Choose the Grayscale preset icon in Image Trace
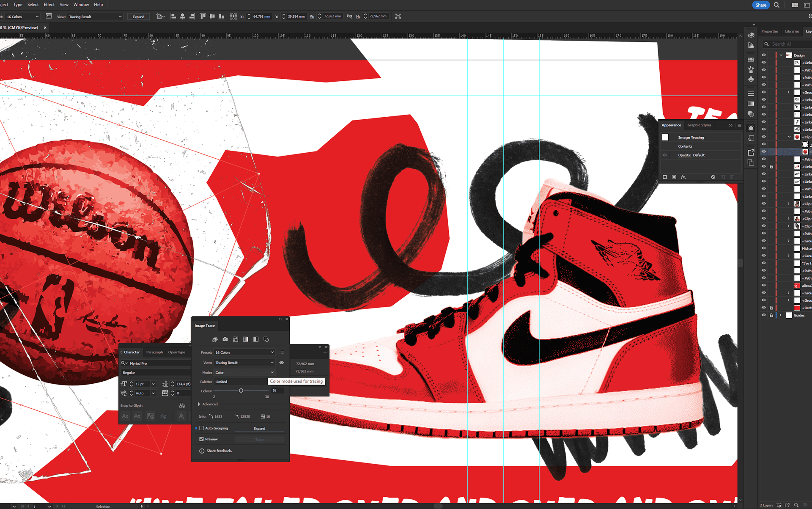The image size is (812, 509). 245,339
